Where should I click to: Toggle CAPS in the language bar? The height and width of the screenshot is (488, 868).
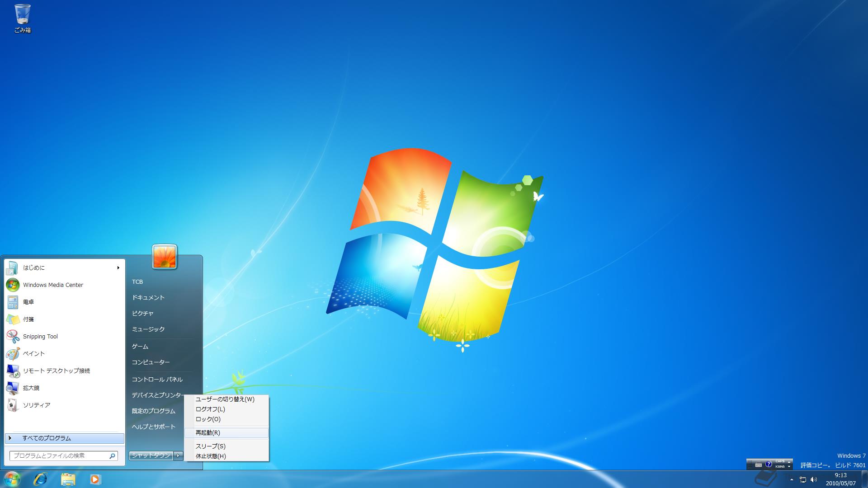coord(780,461)
